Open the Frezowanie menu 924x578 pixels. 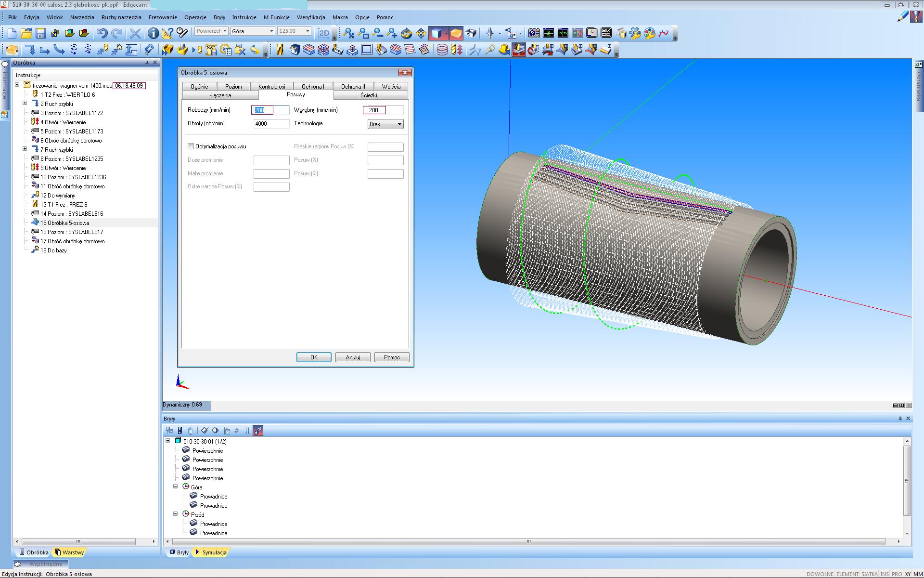tap(163, 17)
